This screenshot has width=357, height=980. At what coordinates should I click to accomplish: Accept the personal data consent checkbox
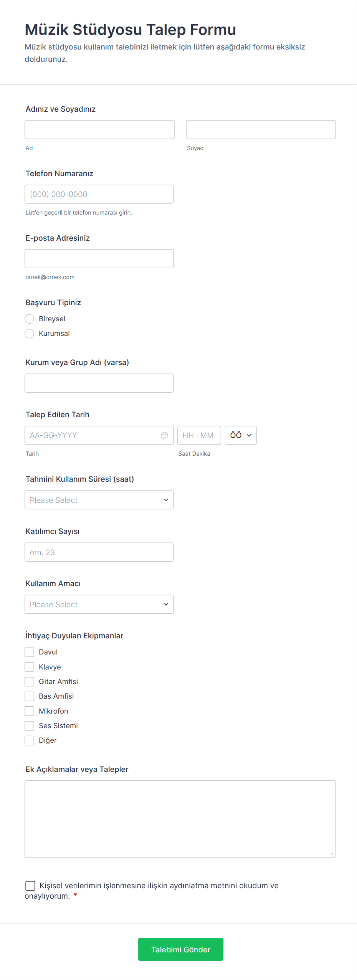point(30,886)
